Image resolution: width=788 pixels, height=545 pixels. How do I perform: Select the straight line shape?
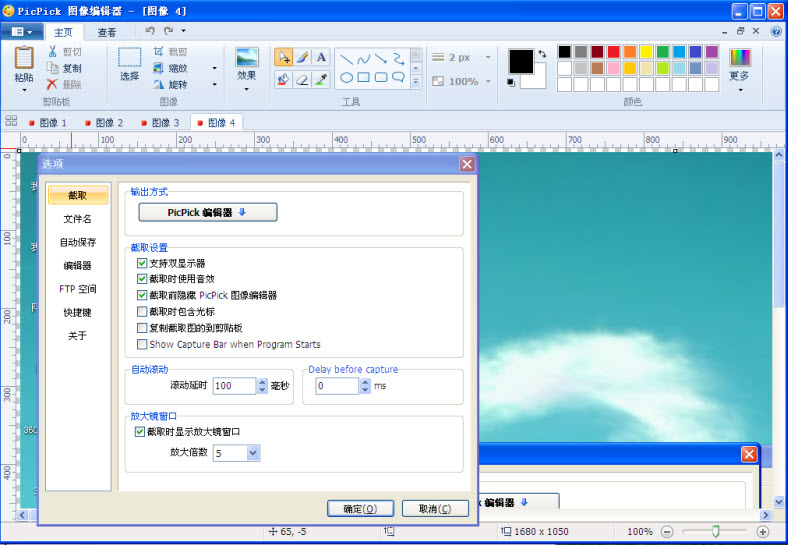(x=346, y=59)
